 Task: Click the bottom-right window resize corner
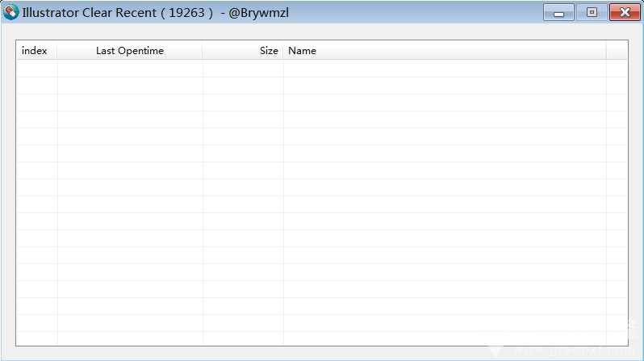coord(640,357)
